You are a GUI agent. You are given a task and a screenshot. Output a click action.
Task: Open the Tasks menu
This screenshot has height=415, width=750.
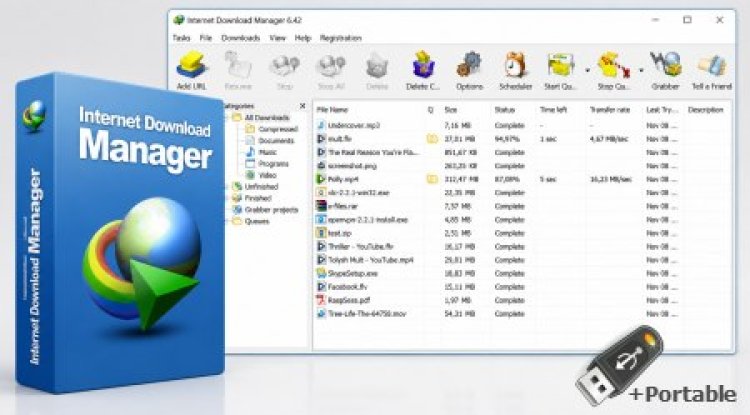click(x=181, y=38)
